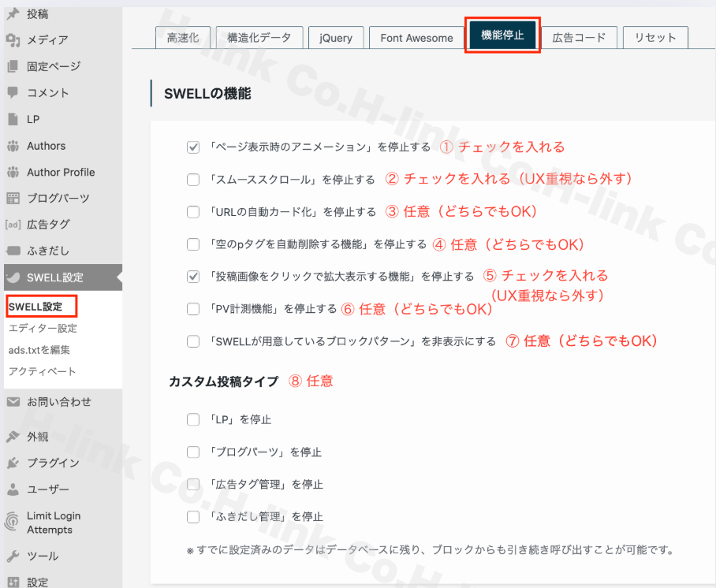Click the お問い合わせ envelope icon

[13, 402]
